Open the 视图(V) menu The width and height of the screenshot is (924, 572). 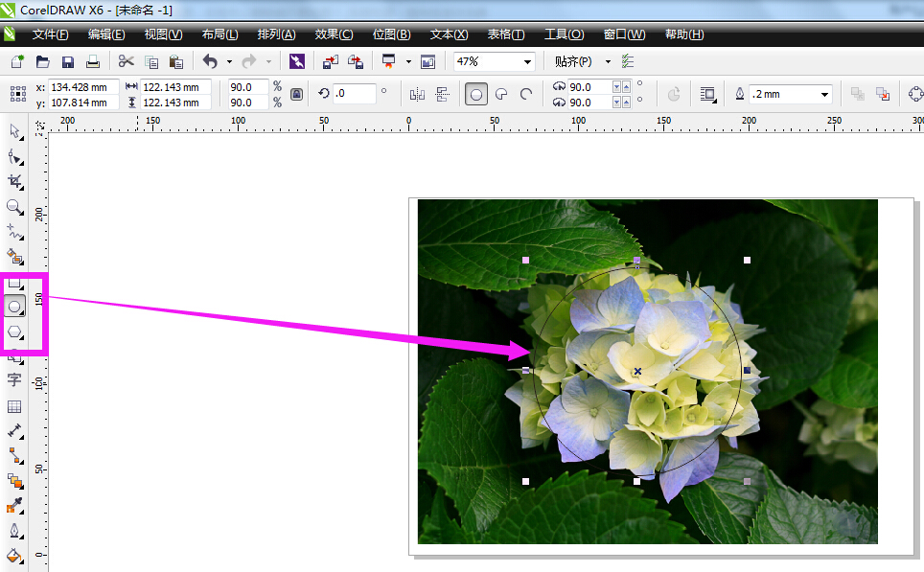click(x=163, y=34)
